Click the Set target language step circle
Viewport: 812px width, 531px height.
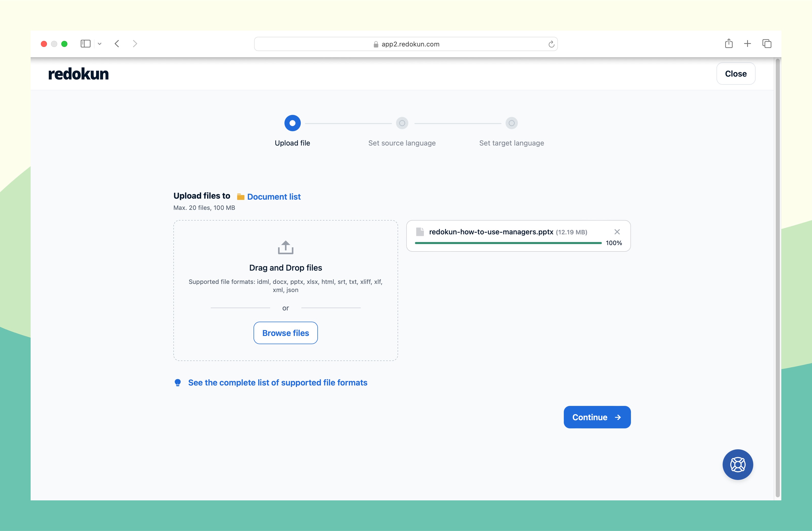pyautogui.click(x=511, y=123)
